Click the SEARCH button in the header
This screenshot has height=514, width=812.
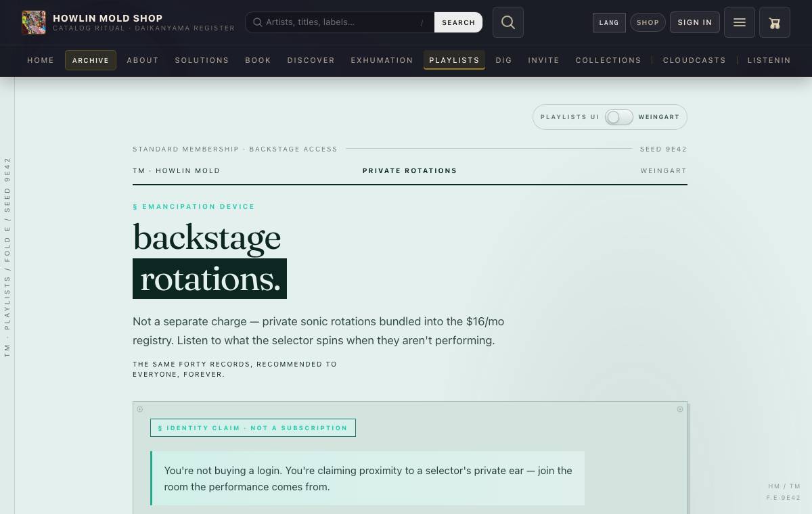(459, 22)
